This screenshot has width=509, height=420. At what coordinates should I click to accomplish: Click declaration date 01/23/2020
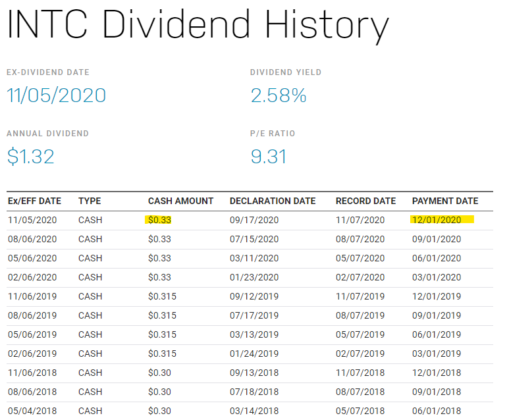pyautogui.click(x=254, y=277)
